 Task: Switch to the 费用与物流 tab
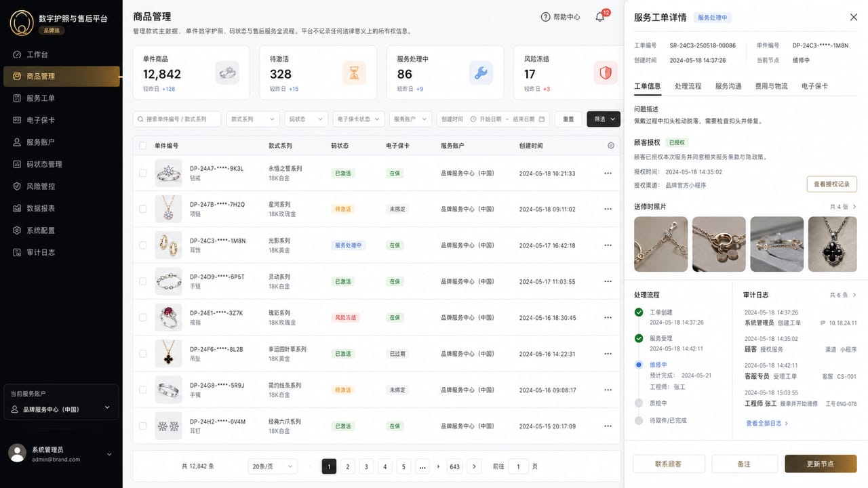[x=771, y=86]
